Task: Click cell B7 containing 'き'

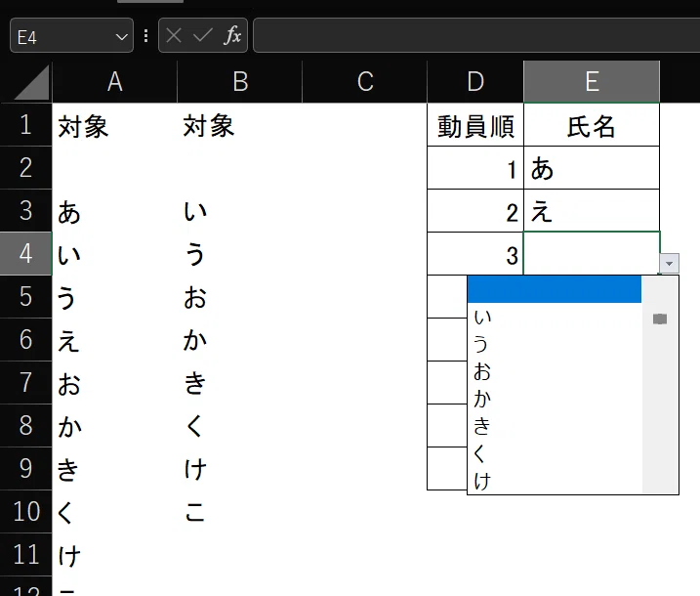Action: pyautogui.click(x=240, y=382)
